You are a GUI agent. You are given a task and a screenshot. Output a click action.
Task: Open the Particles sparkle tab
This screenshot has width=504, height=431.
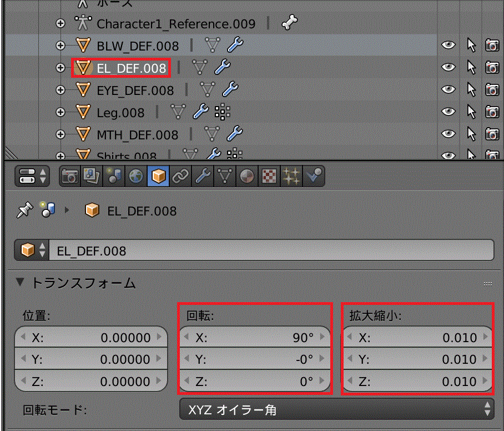291,177
